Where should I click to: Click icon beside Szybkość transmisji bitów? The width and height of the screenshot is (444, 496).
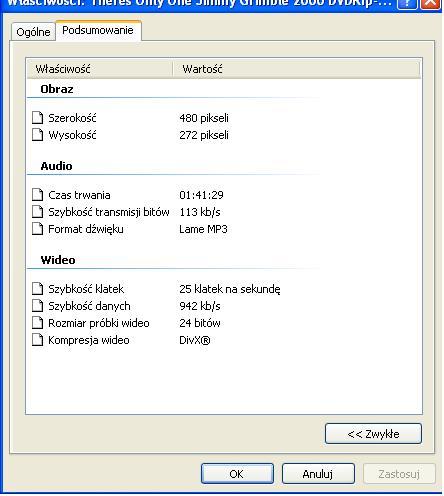coord(38,212)
